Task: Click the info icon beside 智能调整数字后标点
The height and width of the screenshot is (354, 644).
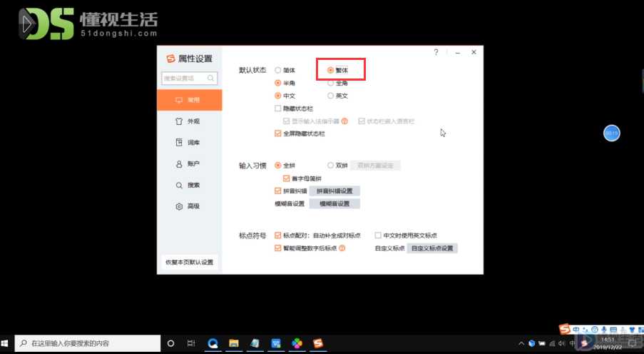Action: coord(342,248)
